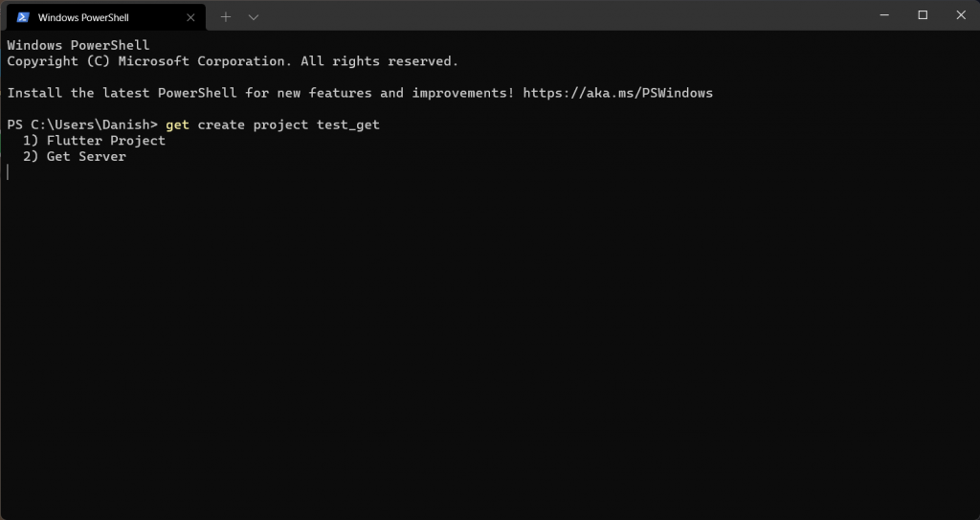The image size is (980, 520).
Task: Click the "PS C:\Users\Danish>" prompt
Action: (82, 125)
